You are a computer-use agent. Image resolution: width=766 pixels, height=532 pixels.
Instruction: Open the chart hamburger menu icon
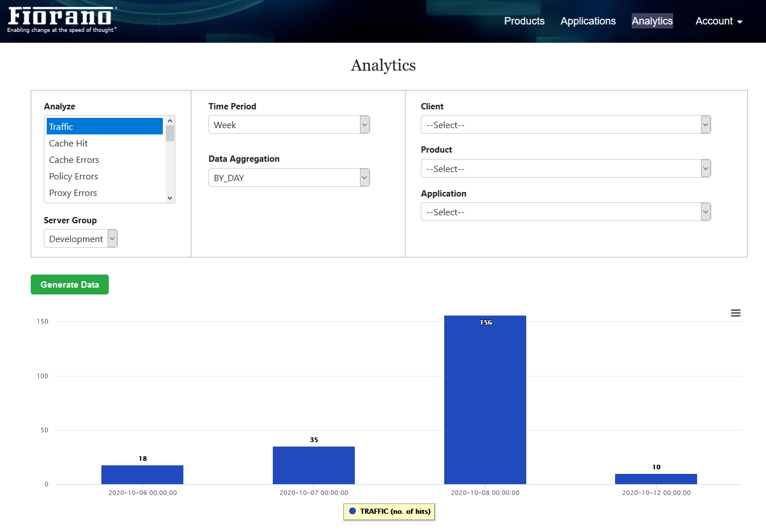(x=736, y=313)
